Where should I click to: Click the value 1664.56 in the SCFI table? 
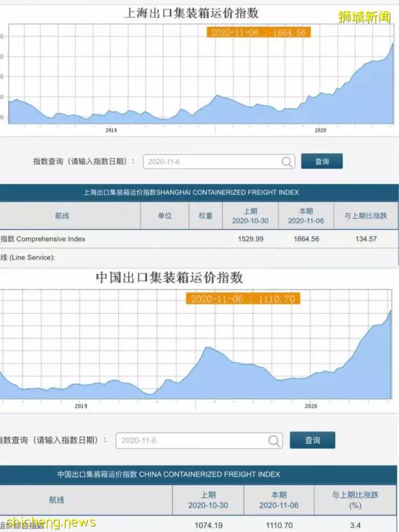coord(307,239)
